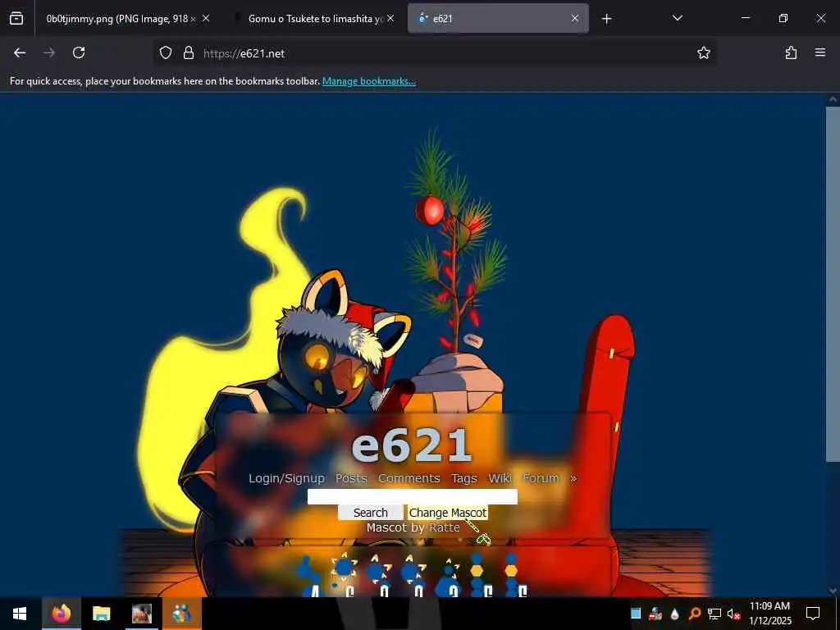Open the Windows Start menu

[20, 614]
